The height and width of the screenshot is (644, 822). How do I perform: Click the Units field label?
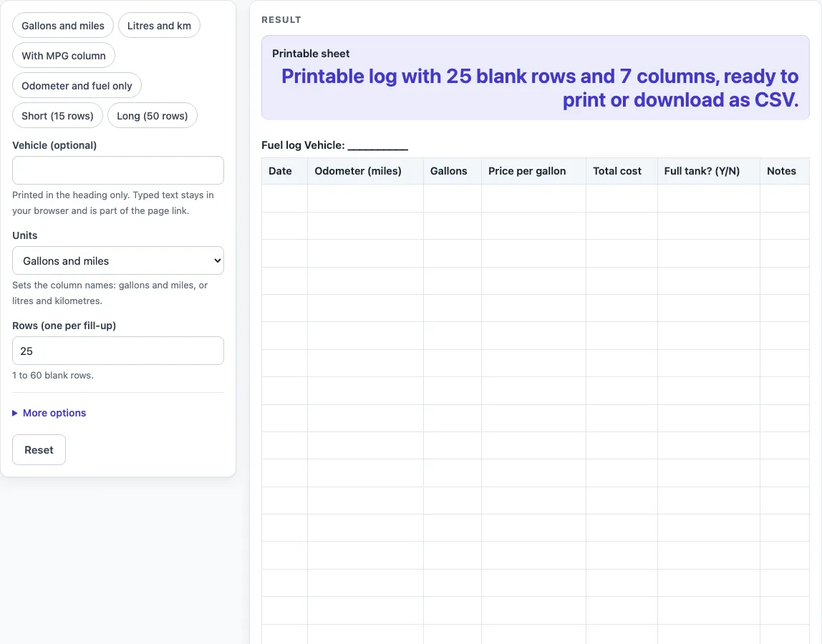pyautogui.click(x=24, y=235)
